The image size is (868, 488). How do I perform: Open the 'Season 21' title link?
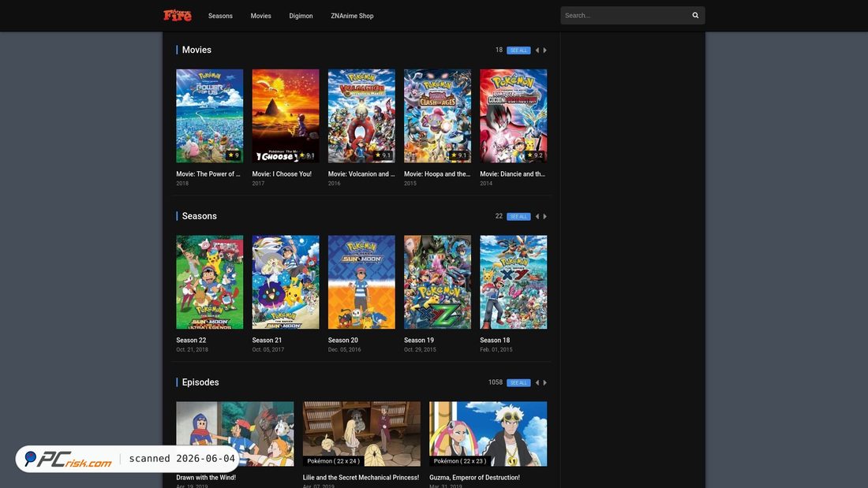click(267, 341)
